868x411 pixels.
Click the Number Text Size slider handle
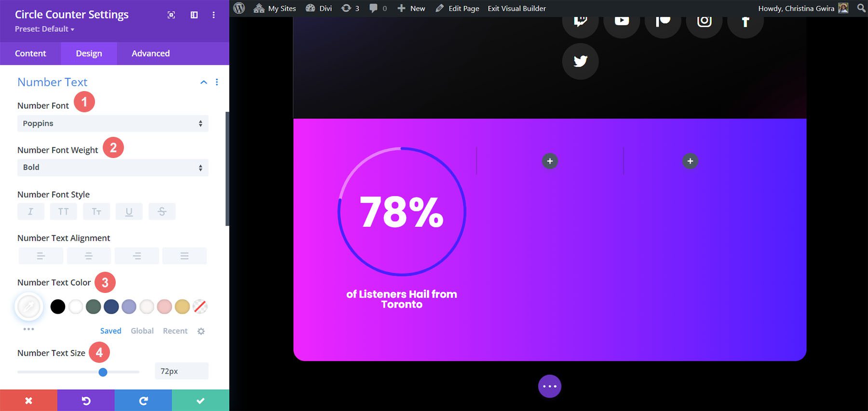(x=103, y=372)
